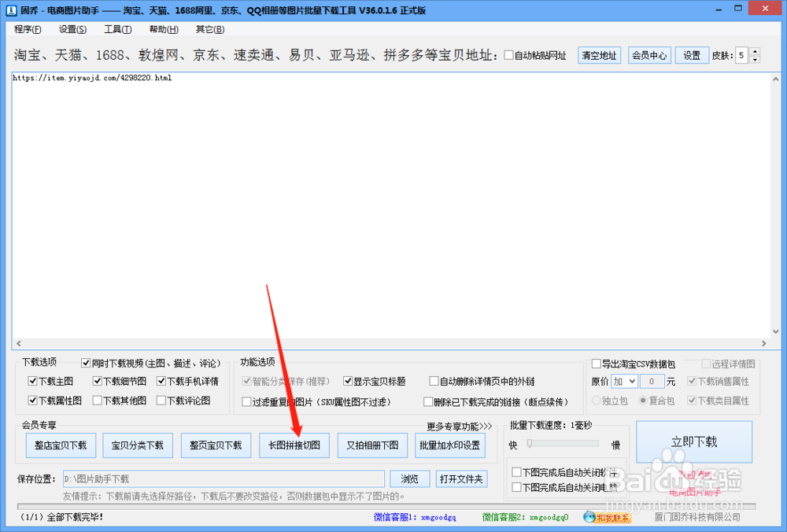787x532 pixels.
Task: Minimize the application window
Action: 719,9
